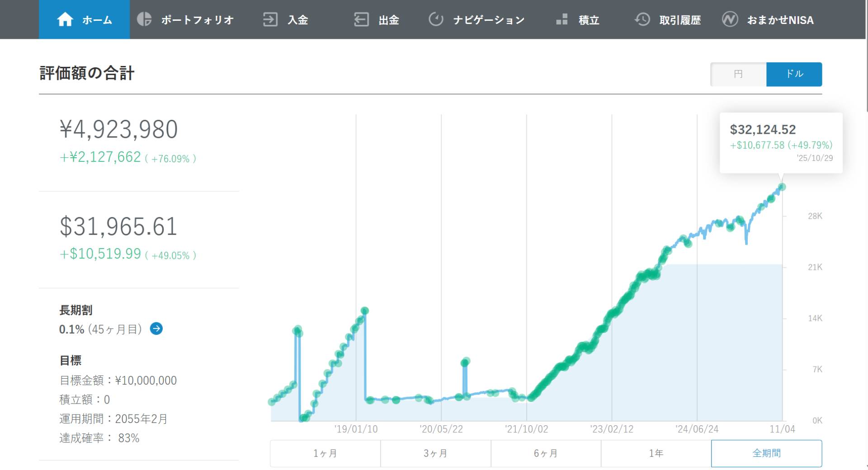Select the 3ヶ月 chart period
Image resolution: width=868 pixels, height=470 pixels.
click(435, 453)
